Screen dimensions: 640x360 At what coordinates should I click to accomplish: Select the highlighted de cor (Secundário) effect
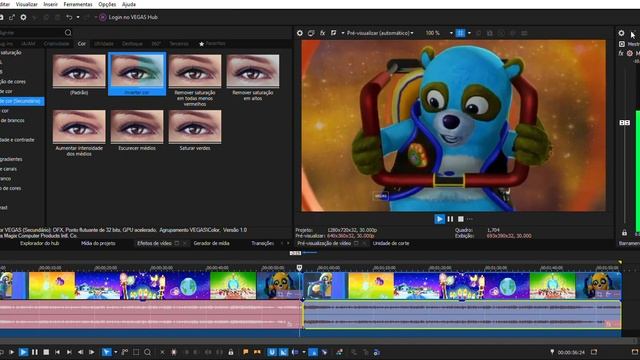pyautogui.click(x=22, y=101)
